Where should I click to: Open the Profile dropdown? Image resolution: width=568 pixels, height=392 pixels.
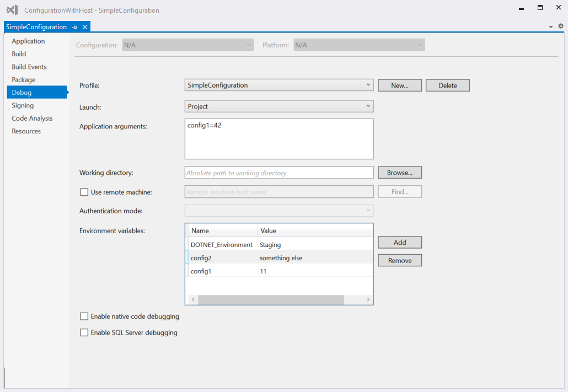[368, 85]
